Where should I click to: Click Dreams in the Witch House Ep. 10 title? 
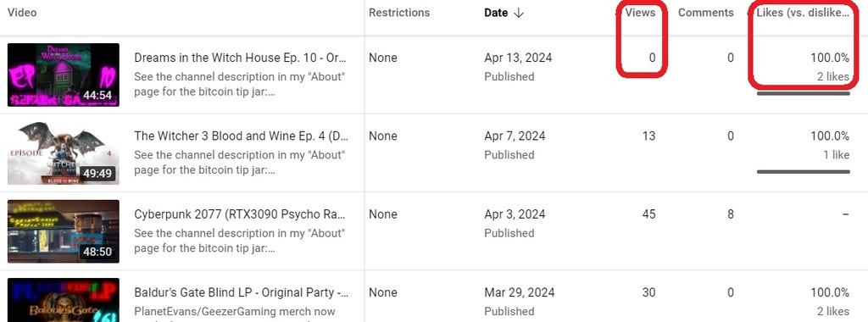241,58
